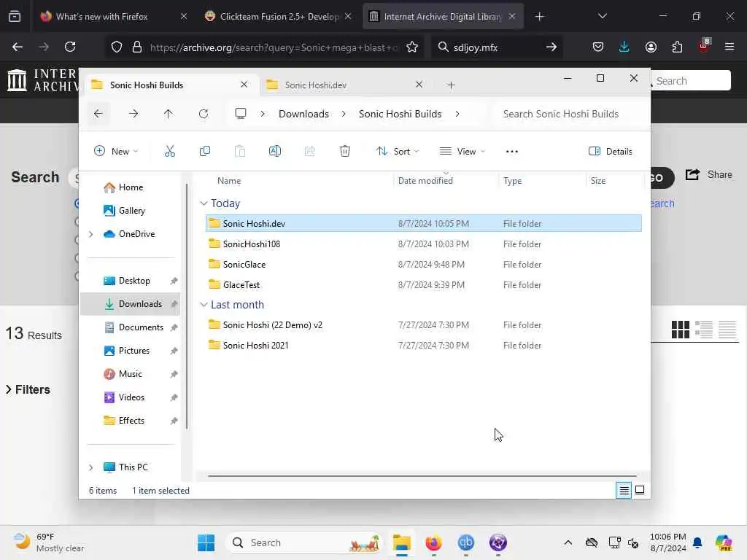Click the This PC monitor icon in address bar
This screenshot has height=560, width=747.
(241, 114)
